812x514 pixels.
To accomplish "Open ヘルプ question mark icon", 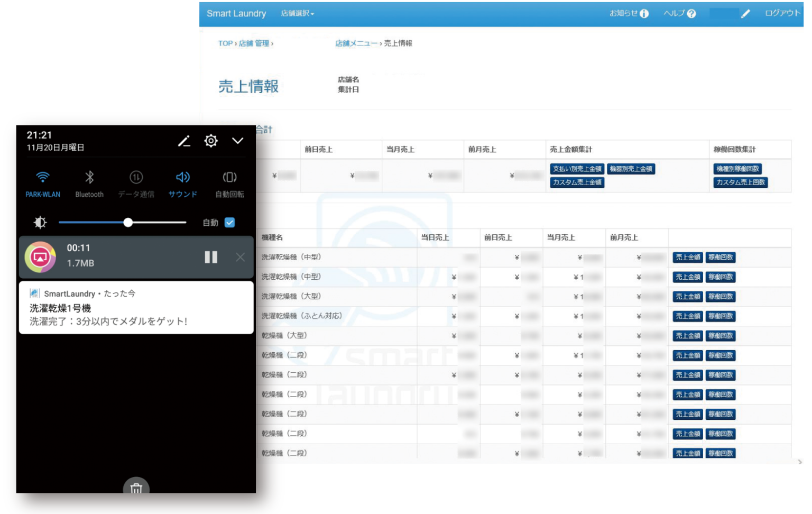I will [x=691, y=14].
